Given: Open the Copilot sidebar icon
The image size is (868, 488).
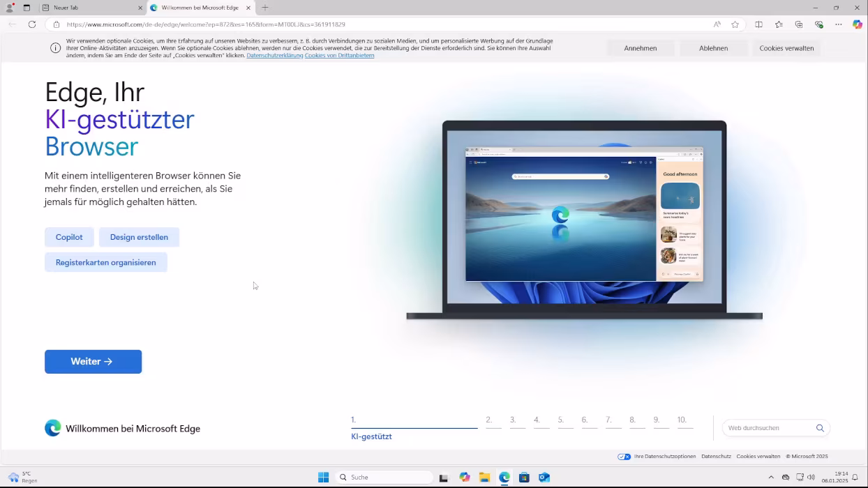Looking at the screenshot, I should (858, 24).
